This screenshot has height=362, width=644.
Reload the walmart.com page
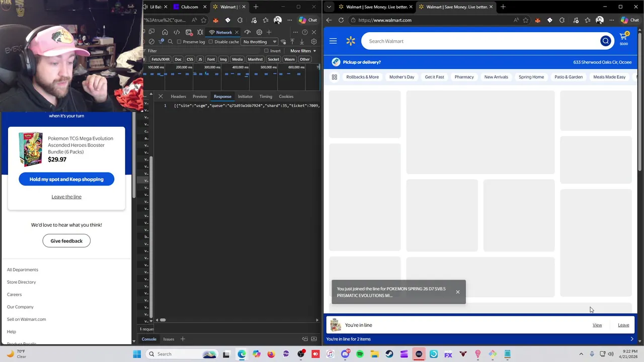pos(341,20)
